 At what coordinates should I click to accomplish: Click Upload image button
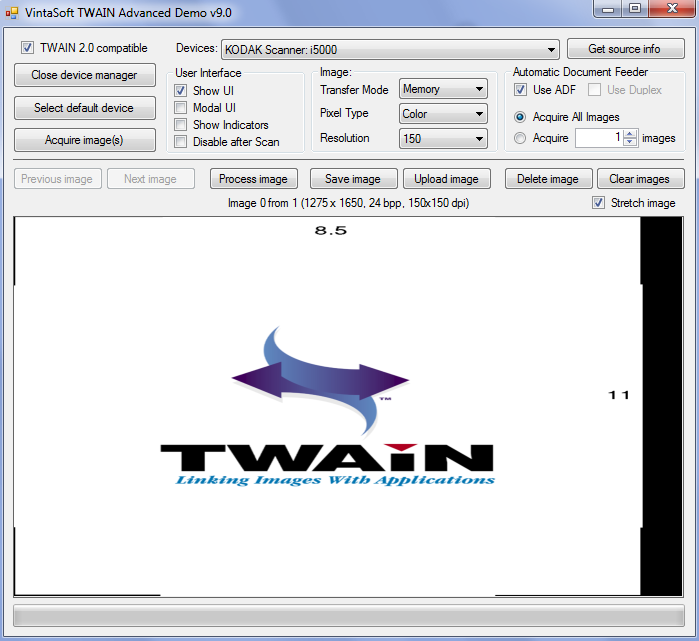447,179
